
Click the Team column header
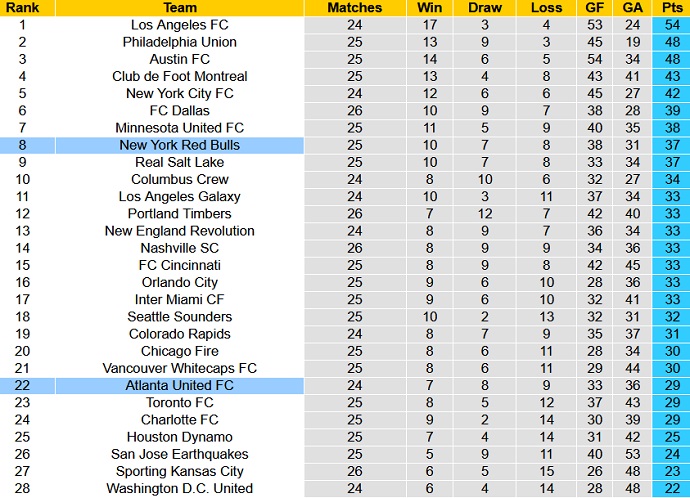(x=179, y=7)
